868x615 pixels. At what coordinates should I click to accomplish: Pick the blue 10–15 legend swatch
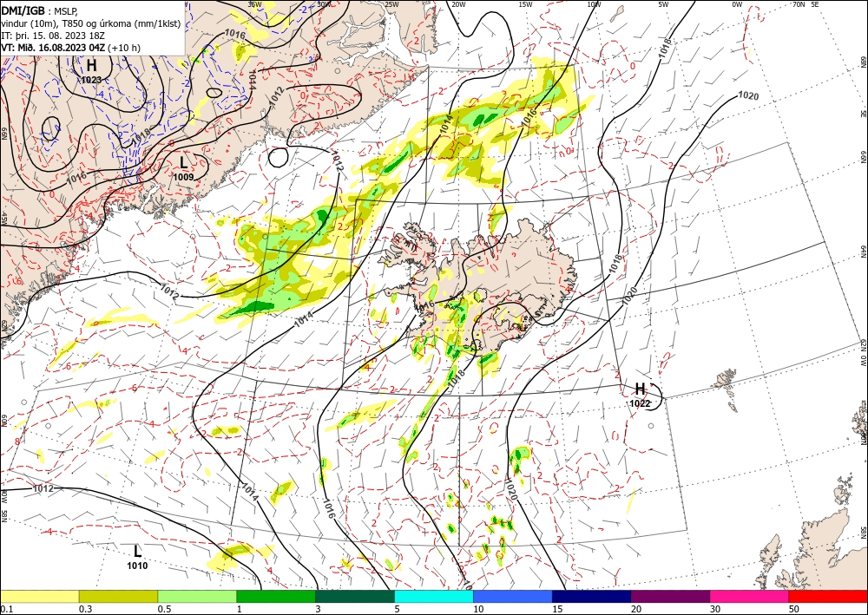[513, 596]
